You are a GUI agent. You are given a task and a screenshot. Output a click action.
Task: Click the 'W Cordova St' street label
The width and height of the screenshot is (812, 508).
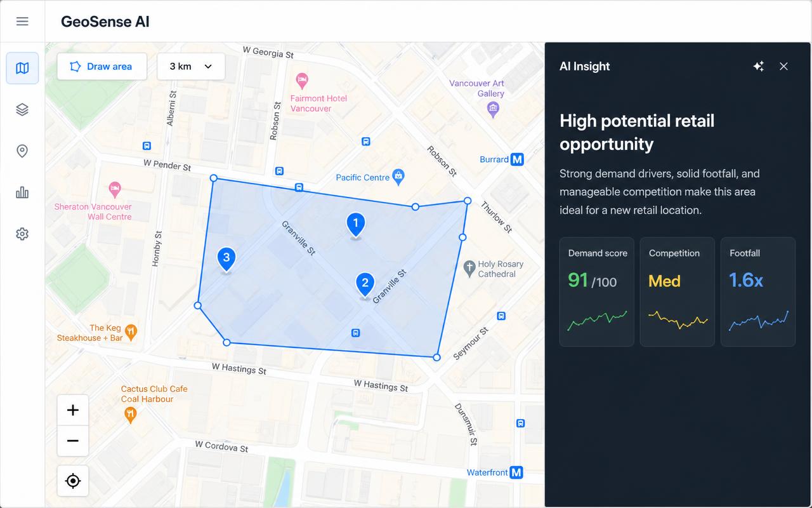click(x=221, y=446)
